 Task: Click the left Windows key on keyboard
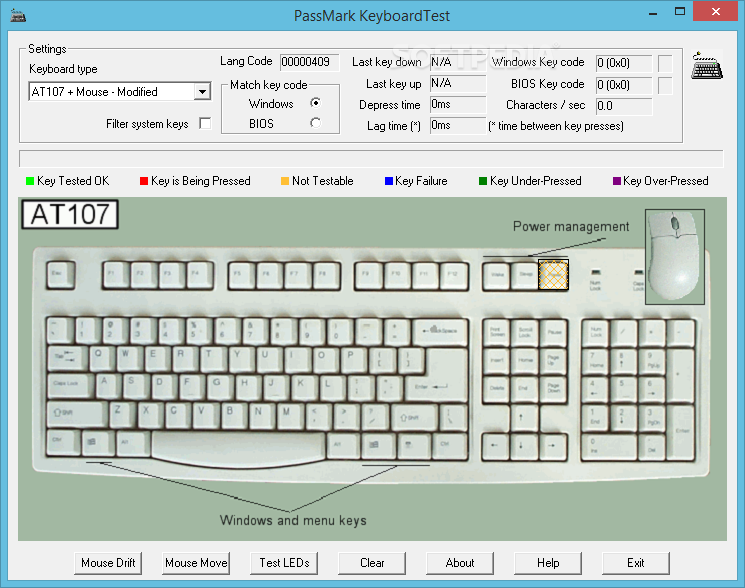(x=96, y=443)
